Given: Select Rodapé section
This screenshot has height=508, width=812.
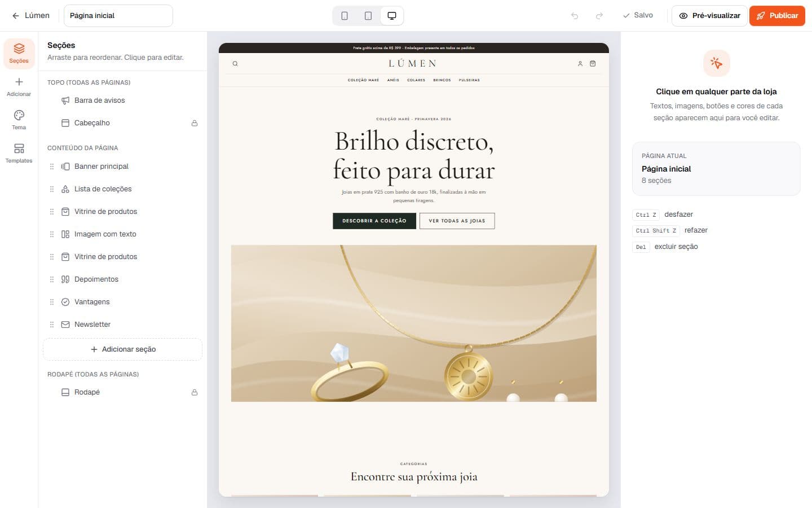Looking at the screenshot, I should pos(122,392).
